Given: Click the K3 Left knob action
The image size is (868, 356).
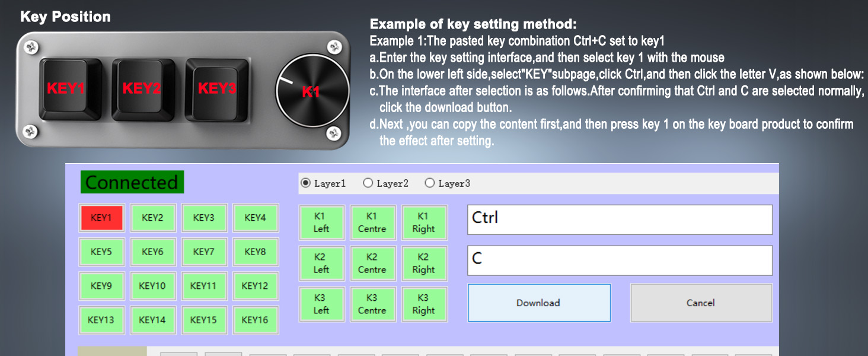Looking at the screenshot, I should (321, 304).
